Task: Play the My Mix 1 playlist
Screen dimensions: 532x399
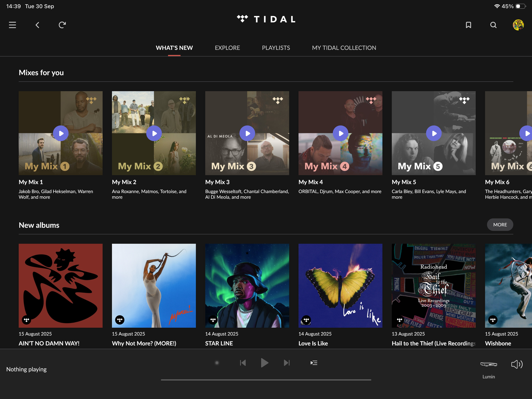Action: click(x=61, y=133)
